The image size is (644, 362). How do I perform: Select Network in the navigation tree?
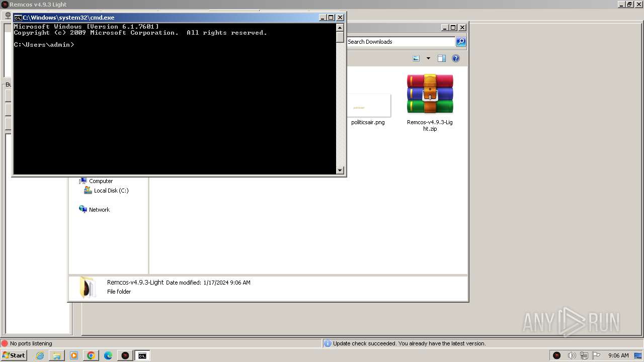coord(99,210)
